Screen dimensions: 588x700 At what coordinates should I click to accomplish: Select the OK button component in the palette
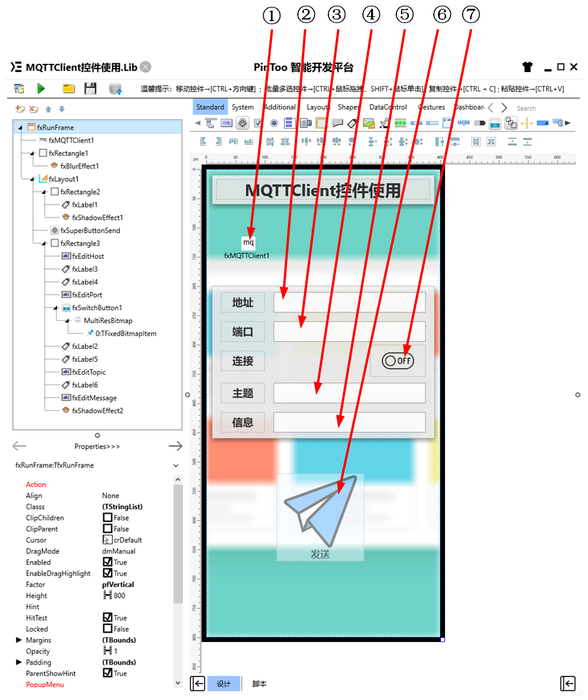[227, 123]
